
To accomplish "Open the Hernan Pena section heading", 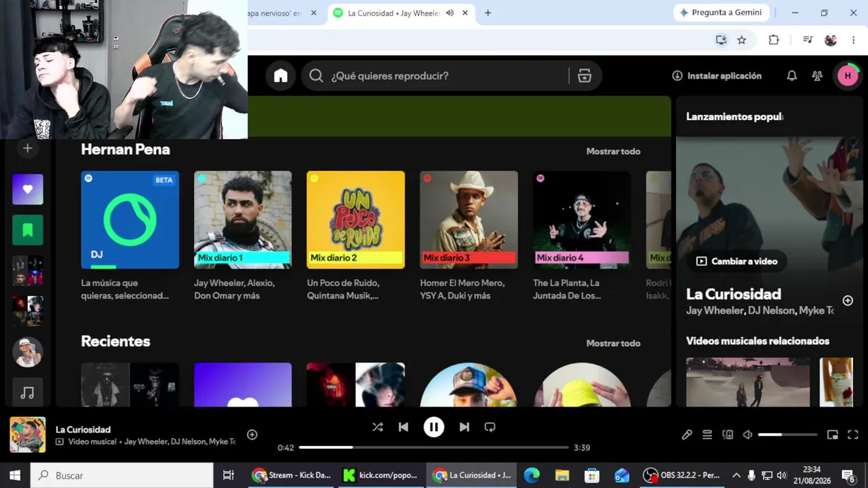I will [x=125, y=149].
